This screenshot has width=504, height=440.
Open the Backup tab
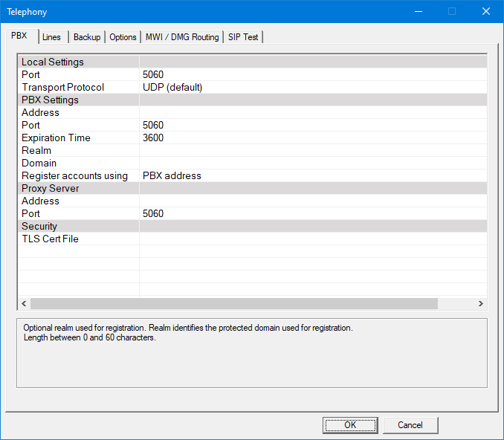point(87,37)
